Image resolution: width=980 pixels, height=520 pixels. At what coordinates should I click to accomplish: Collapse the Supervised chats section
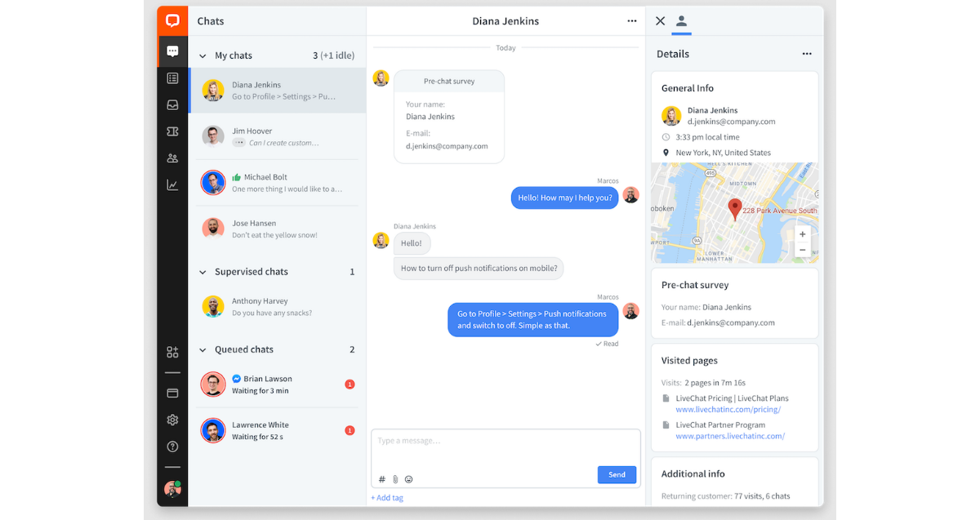(x=203, y=272)
